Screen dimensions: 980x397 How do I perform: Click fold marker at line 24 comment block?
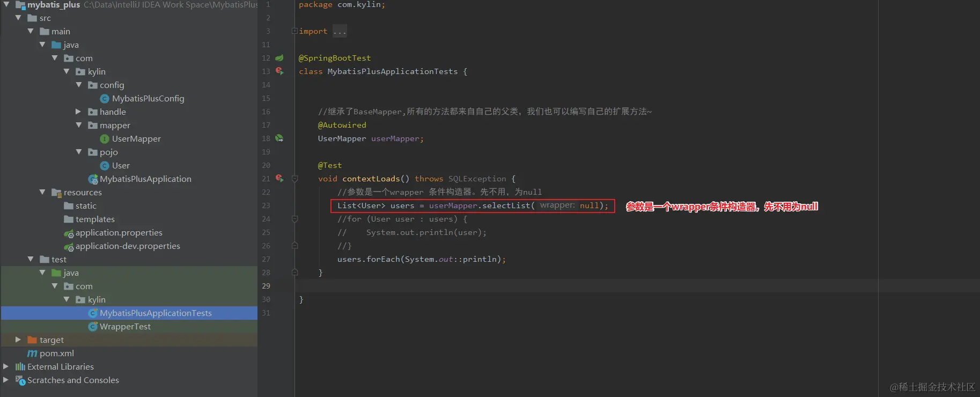coord(294,219)
